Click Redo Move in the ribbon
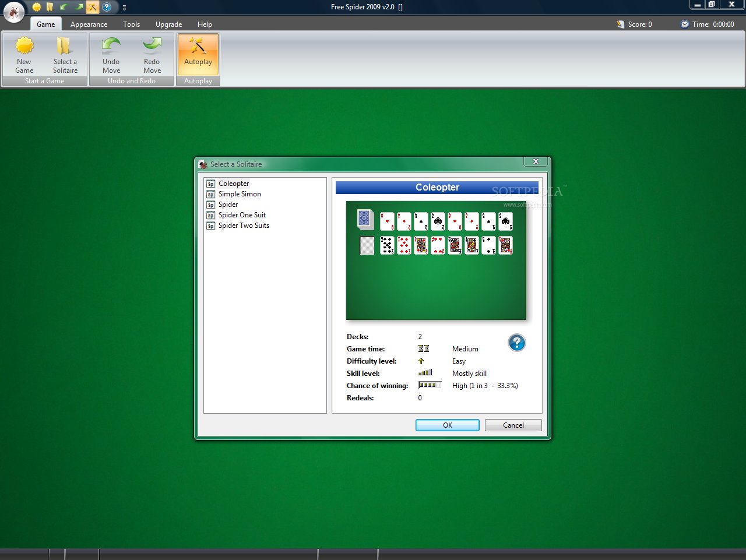Viewport: 746px width, 560px height. tap(152, 55)
